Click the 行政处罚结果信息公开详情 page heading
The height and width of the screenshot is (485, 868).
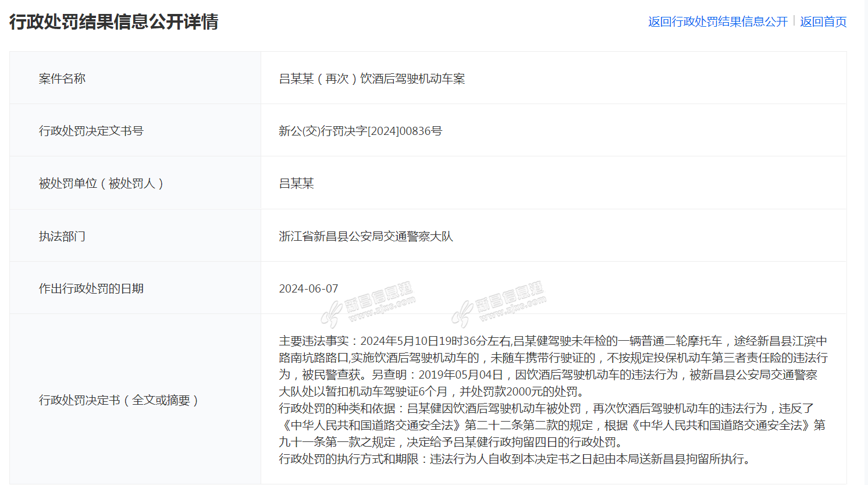pos(114,22)
